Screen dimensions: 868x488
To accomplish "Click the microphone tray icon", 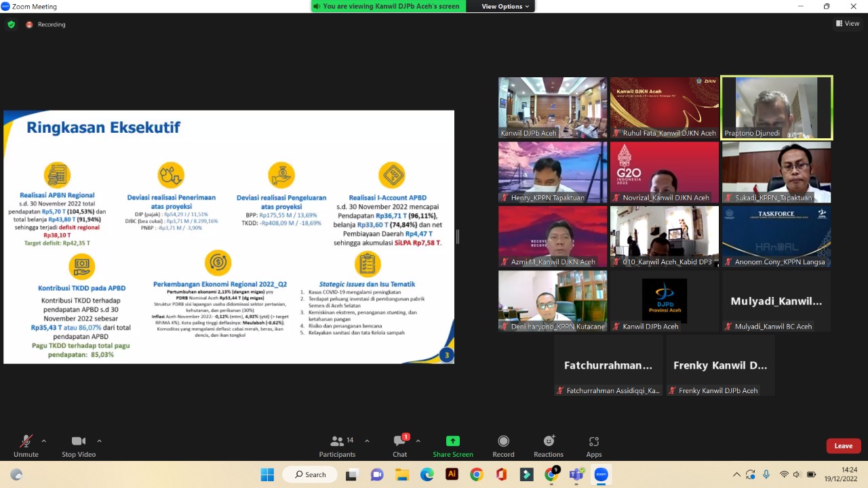I will (x=766, y=474).
